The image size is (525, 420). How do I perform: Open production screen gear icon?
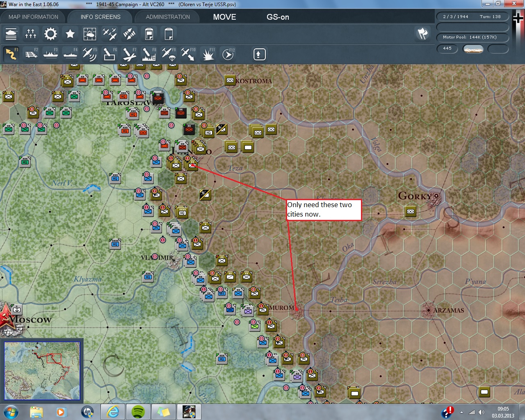point(50,34)
